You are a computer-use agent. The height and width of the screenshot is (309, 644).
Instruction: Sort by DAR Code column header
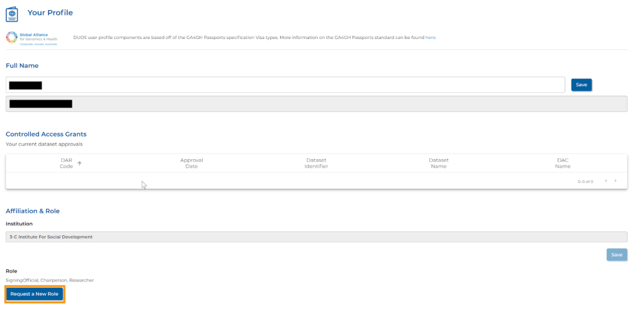(x=67, y=163)
